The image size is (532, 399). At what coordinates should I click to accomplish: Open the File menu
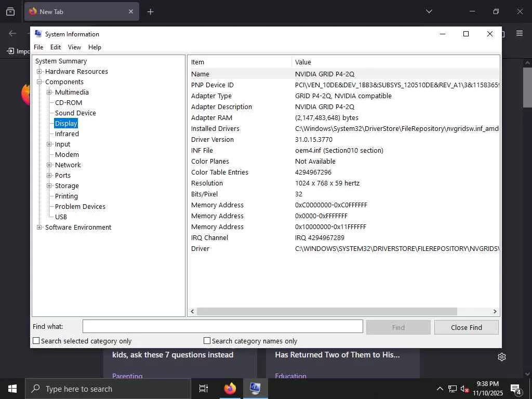coord(38,47)
